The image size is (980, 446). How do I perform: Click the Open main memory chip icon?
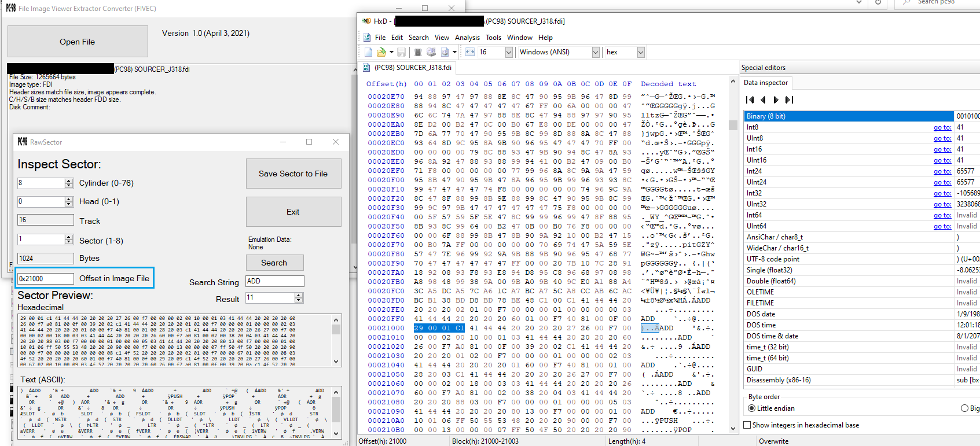418,52
